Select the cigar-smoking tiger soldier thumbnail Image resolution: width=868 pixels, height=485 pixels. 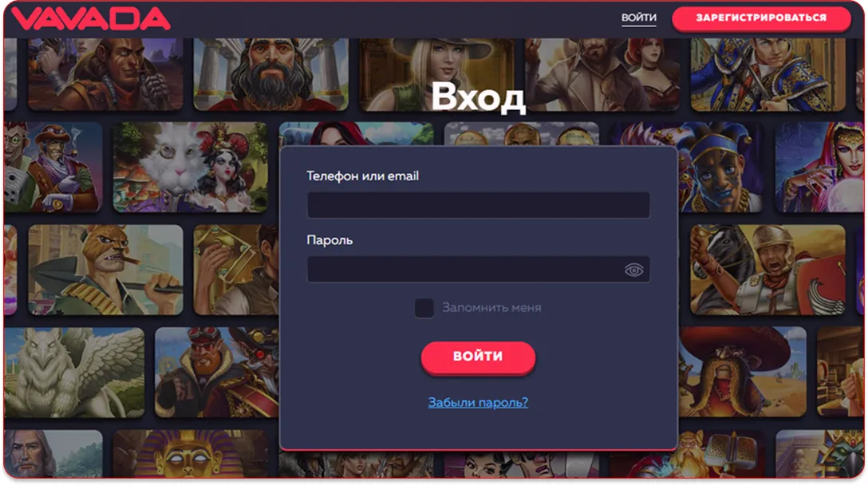pyautogui.click(x=105, y=270)
